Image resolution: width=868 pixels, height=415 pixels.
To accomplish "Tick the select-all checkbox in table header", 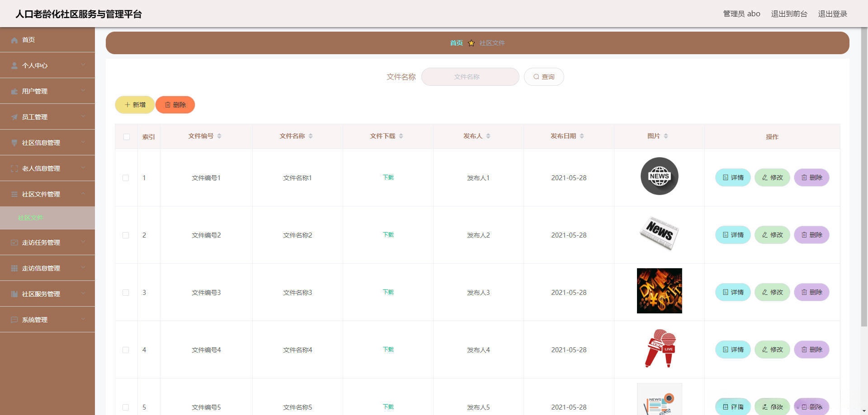I will pos(127,137).
